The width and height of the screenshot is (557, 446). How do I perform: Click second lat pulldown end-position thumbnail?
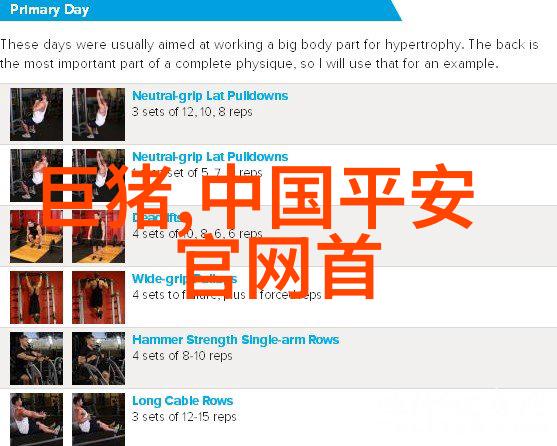[98, 175]
